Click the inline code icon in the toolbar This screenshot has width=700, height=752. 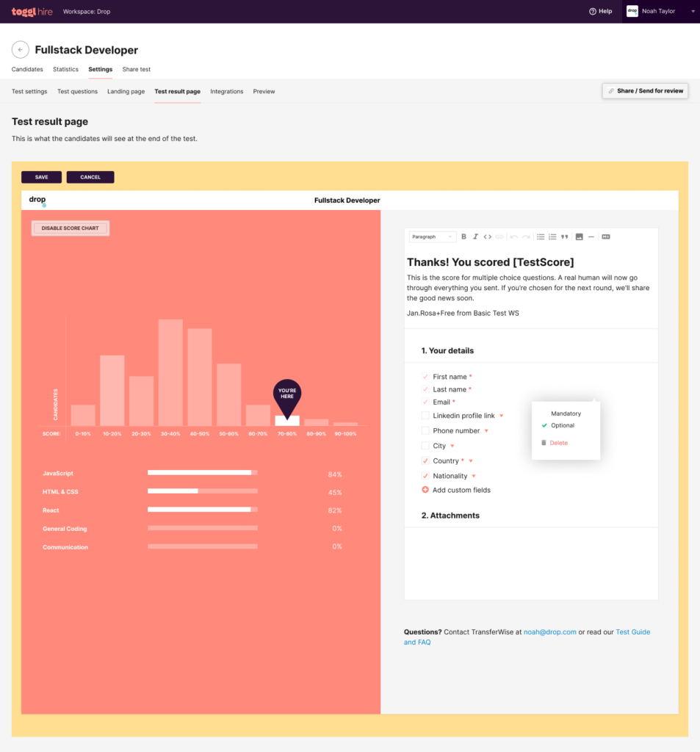(487, 236)
